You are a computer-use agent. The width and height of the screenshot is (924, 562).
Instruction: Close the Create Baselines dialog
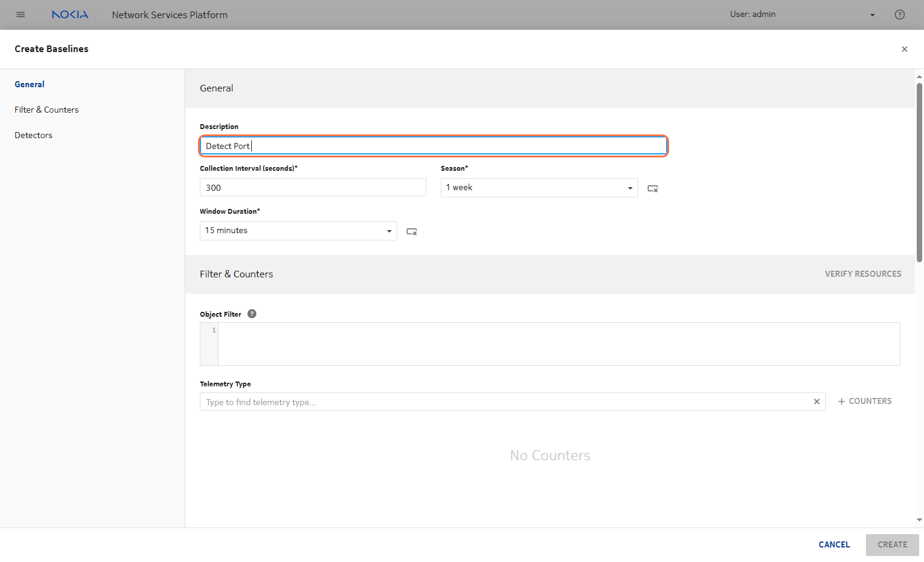click(904, 49)
